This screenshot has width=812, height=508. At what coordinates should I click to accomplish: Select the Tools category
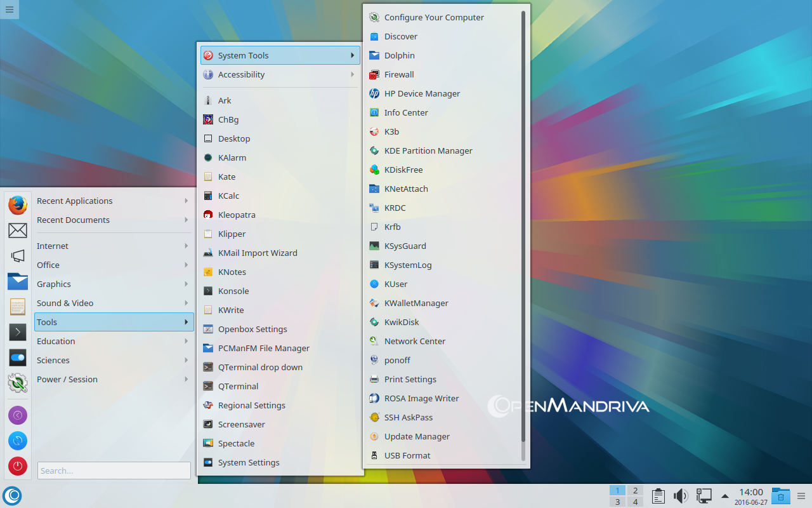pyautogui.click(x=114, y=322)
